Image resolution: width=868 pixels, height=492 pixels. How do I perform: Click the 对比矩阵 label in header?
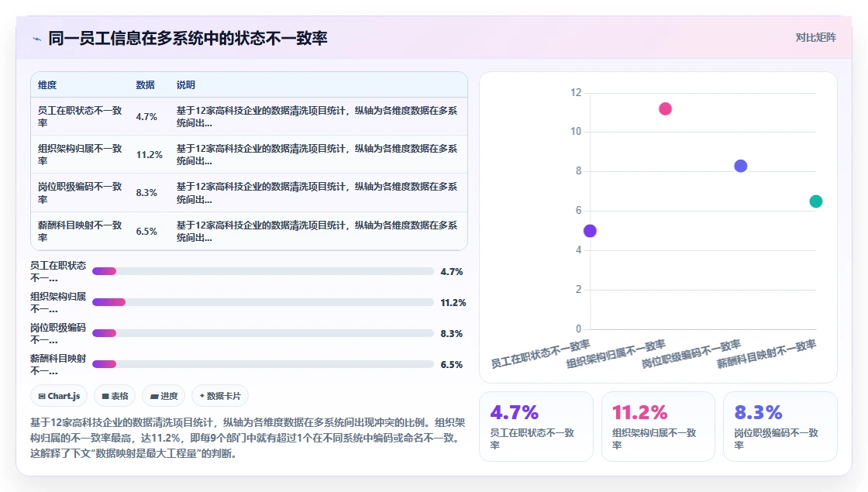pos(815,38)
